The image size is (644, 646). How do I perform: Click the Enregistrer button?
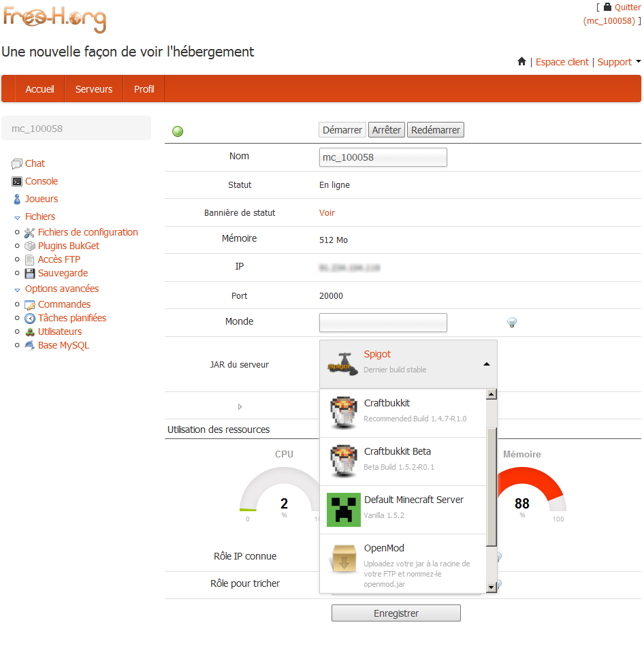tap(396, 613)
